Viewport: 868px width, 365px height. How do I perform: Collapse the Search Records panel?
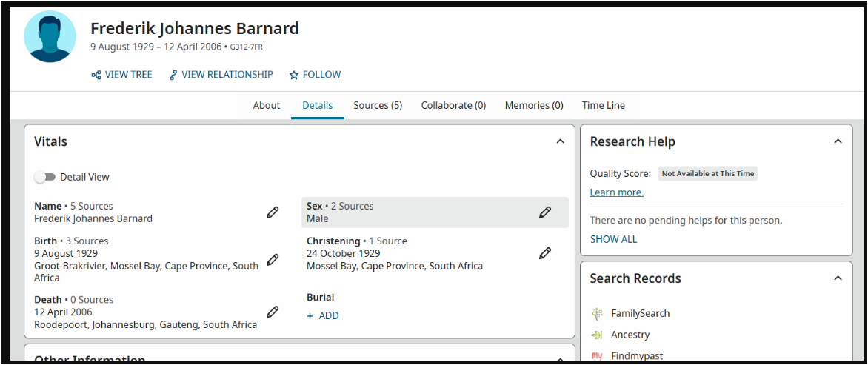pos(838,278)
